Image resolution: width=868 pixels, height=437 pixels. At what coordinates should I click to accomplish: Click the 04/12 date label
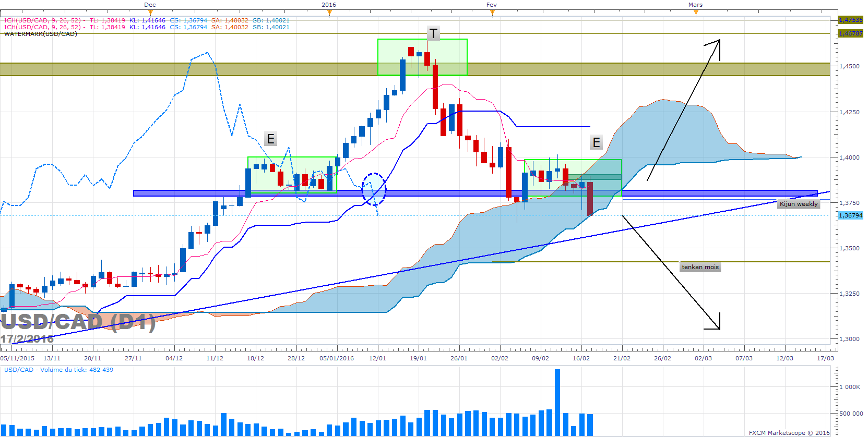coord(174,358)
